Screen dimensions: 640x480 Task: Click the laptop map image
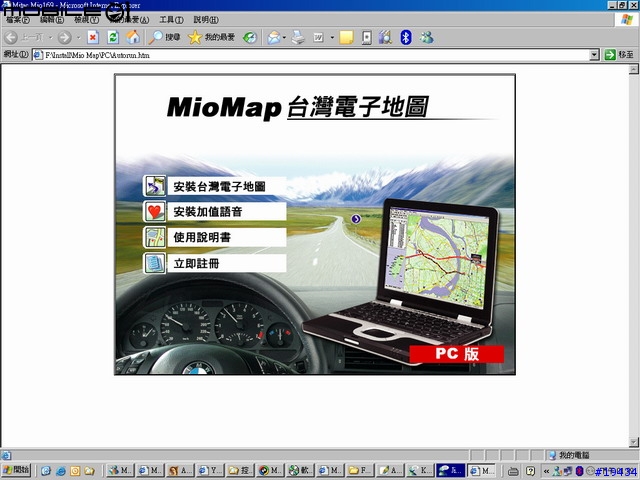point(437,256)
